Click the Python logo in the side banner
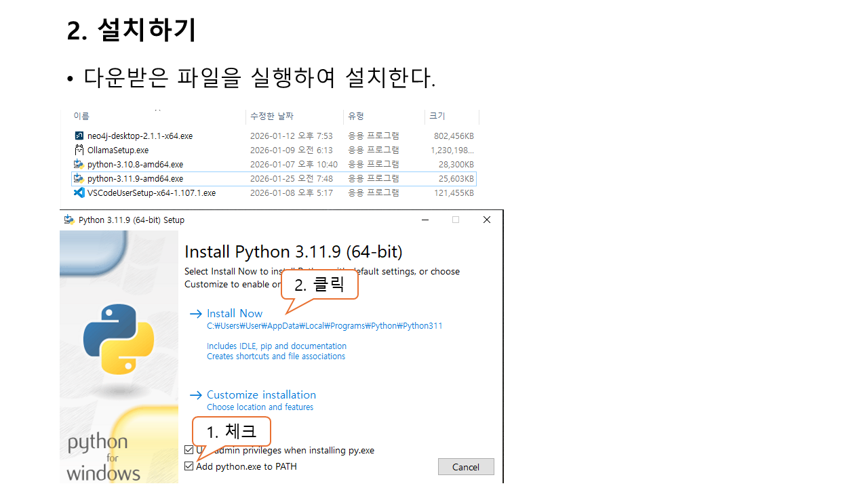 point(119,339)
